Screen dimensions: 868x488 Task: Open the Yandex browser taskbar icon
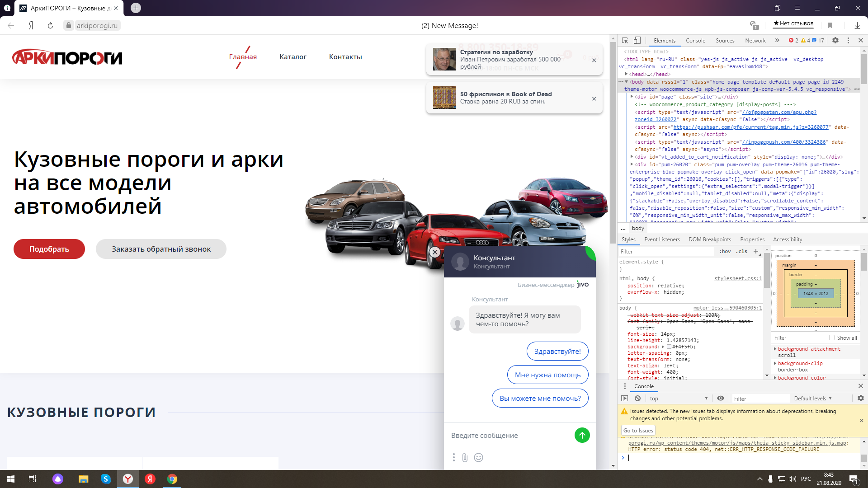[x=128, y=479]
